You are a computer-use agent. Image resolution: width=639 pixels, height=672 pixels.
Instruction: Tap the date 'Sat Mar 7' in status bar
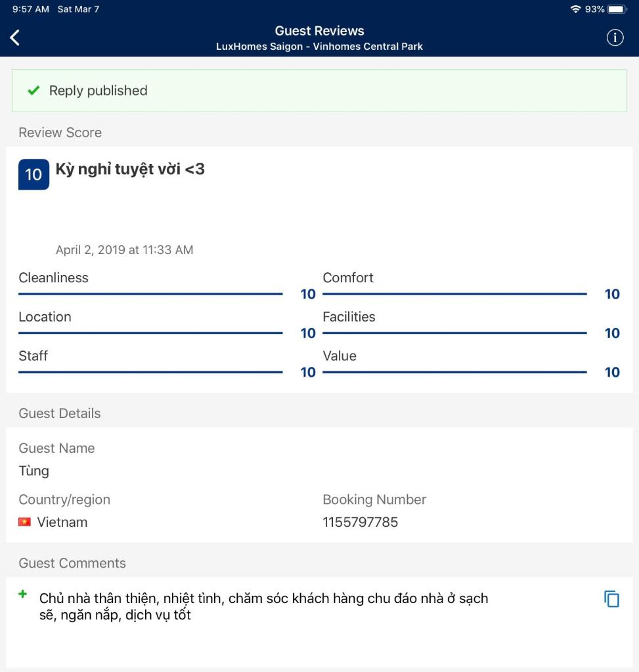(78, 9)
